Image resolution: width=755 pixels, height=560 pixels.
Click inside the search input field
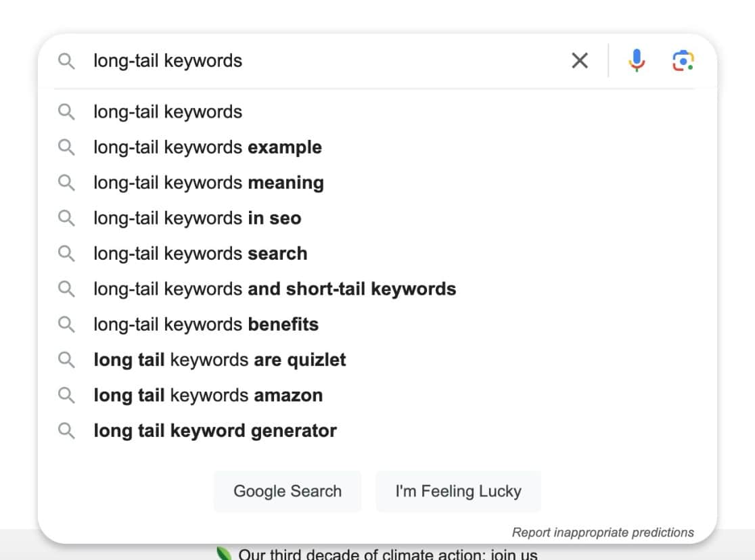click(304, 60)
